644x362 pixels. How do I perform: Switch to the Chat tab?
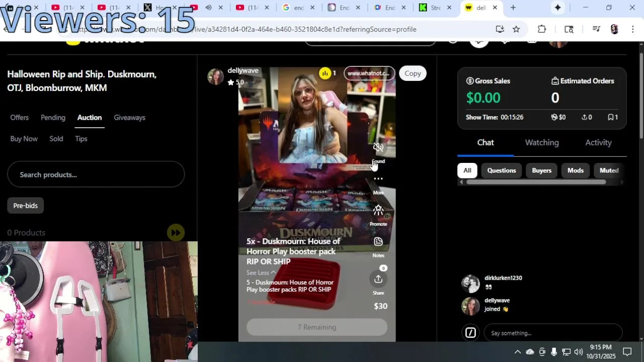pyautogui.click(x=486, y=143)
